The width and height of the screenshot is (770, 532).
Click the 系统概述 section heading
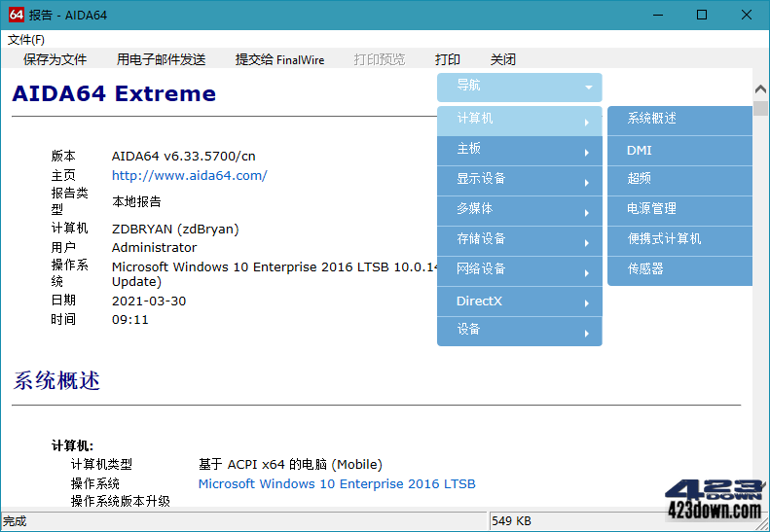point(56,380)
